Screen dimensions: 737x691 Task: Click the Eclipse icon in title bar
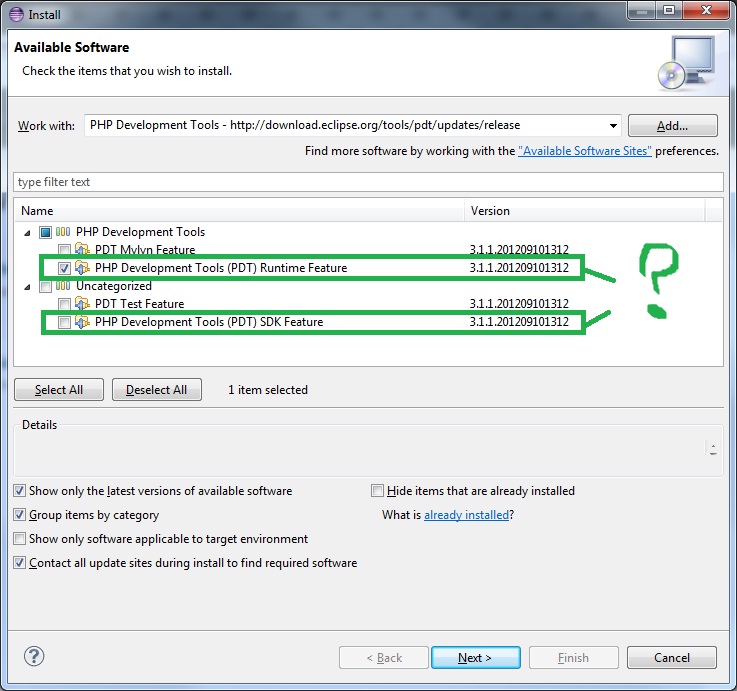click(16, 15)
